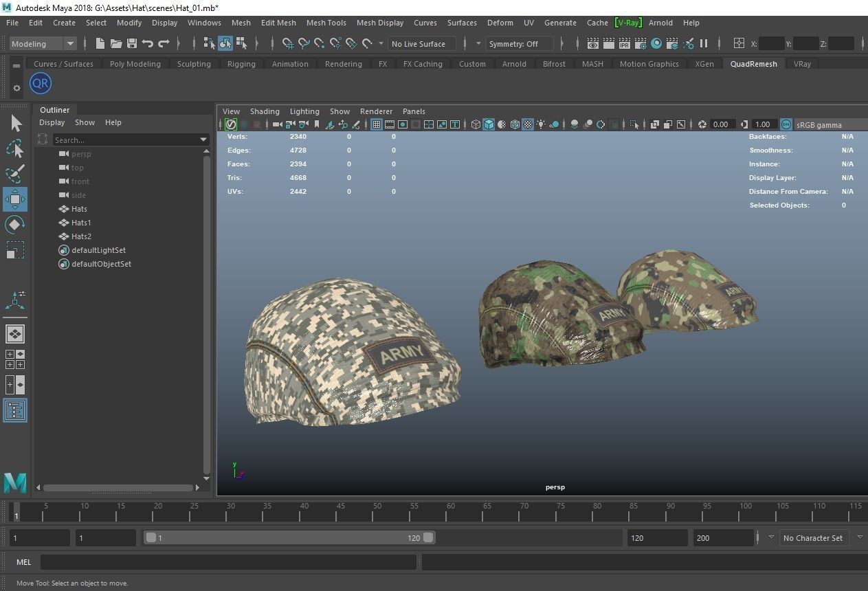
Task: Select the Select by Component Type icon
Action: [x=241, y=43]
